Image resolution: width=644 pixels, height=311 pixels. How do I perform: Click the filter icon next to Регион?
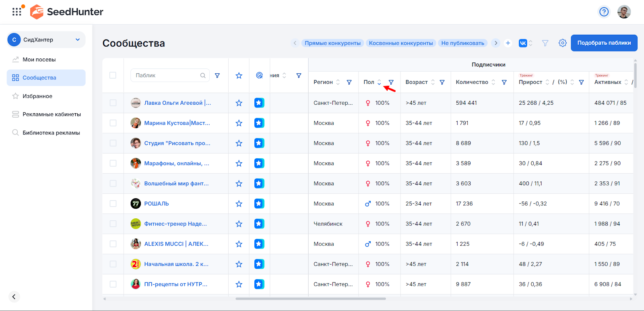pyautogui.click(x=349, y=82)
